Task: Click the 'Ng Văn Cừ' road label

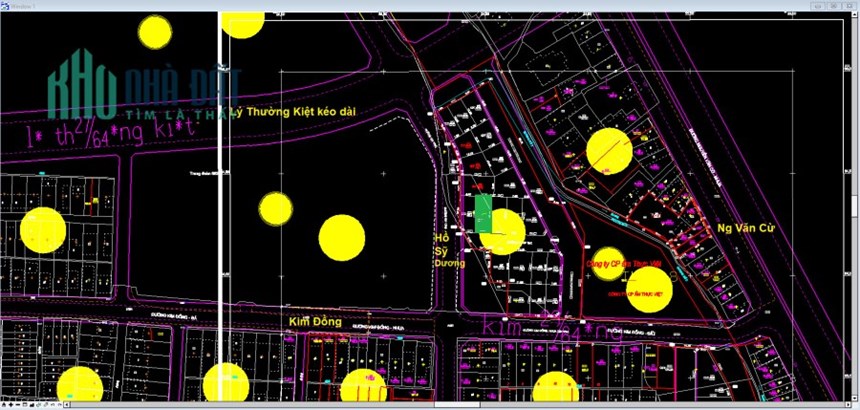Action: click(x=746, y=229)
